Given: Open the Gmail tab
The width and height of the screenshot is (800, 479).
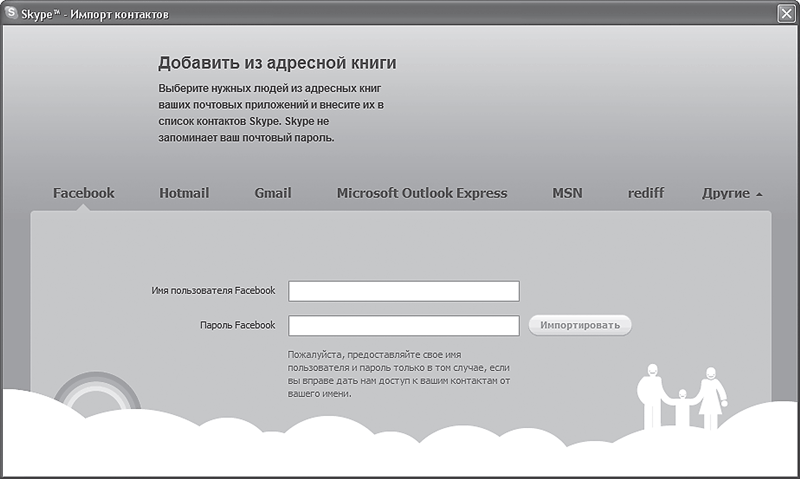Looking at the screenshot, I should point(273,193).
